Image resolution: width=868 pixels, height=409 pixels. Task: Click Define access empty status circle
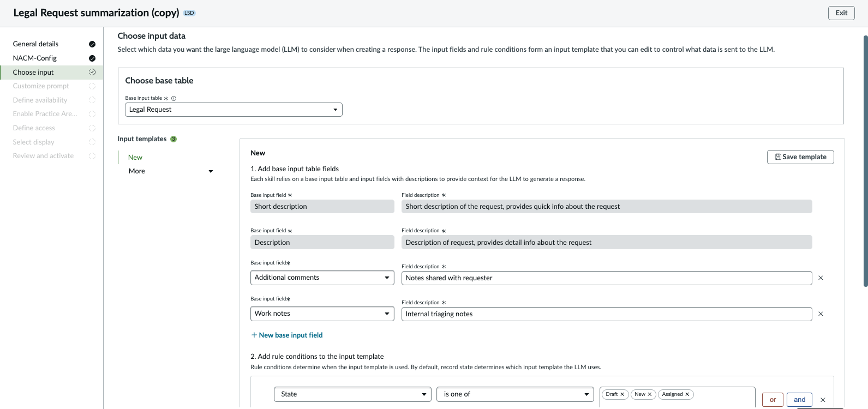tap(92, 128)
